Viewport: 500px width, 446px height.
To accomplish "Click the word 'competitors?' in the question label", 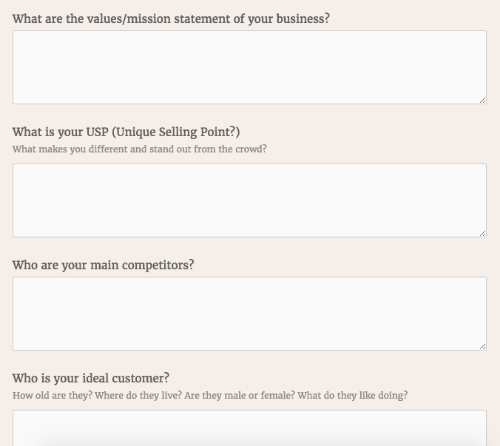I will [x=158, y=265].
